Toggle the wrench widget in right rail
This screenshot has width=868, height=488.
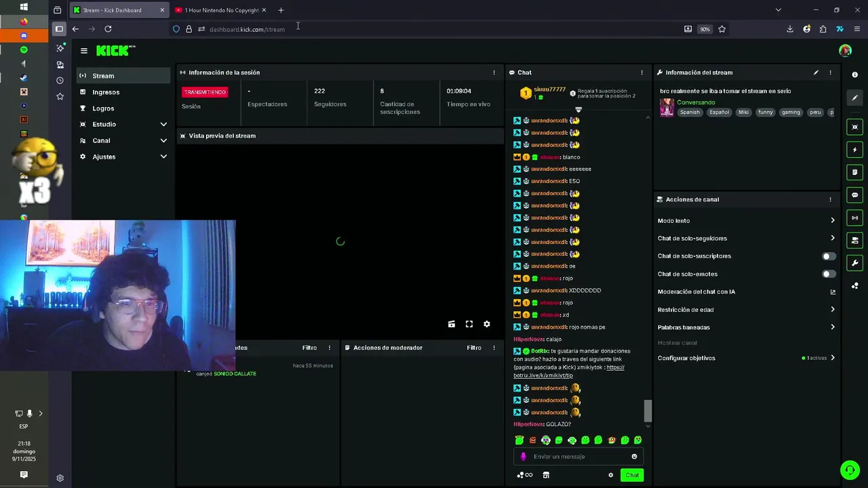[854, 263]
